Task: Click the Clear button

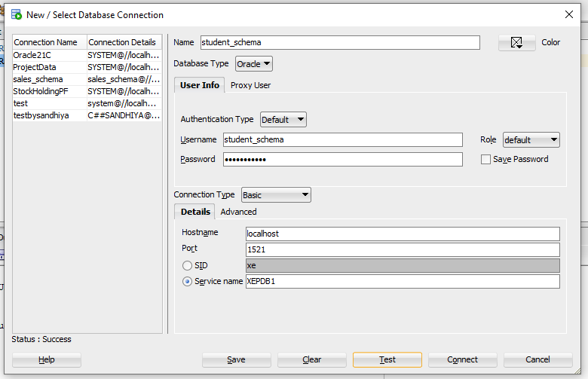Action: (x=311, y=360)
